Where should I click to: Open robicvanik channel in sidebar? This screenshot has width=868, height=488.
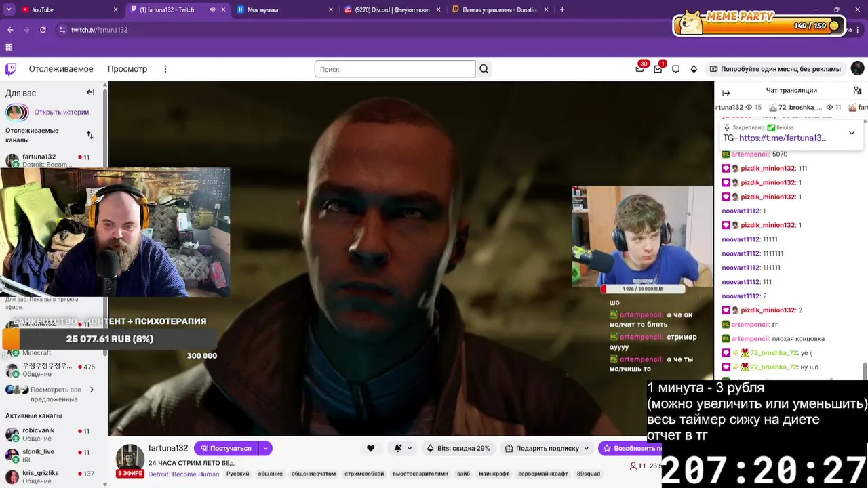click(52, 434)
